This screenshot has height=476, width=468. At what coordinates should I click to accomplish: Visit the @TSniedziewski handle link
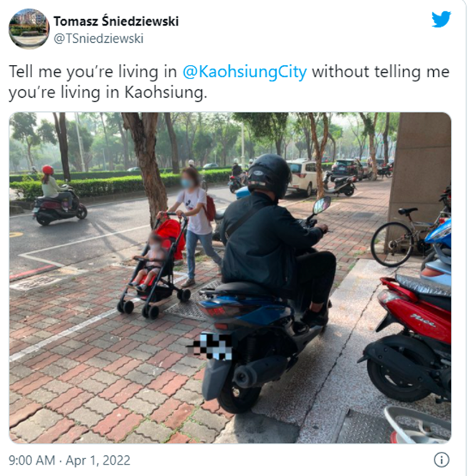(98, 39)
